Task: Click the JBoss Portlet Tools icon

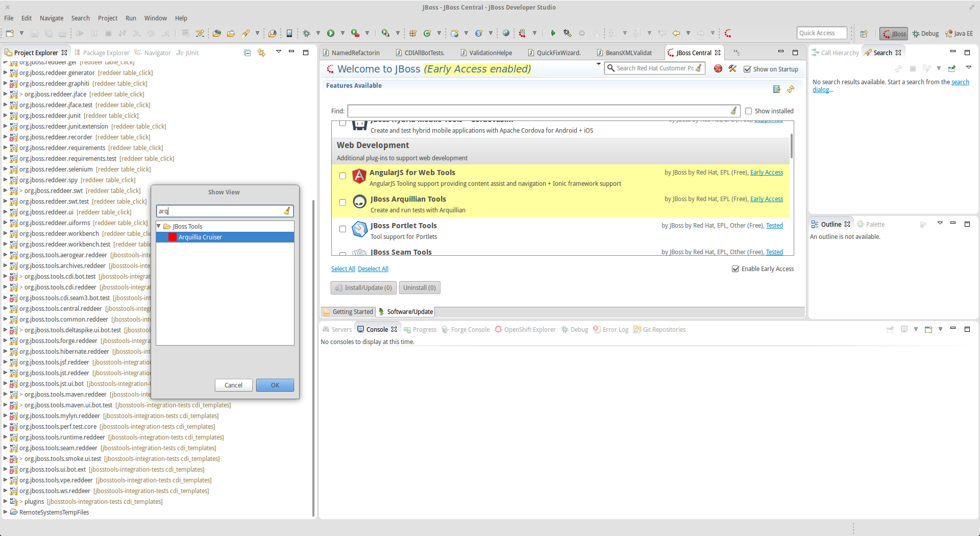Action: (359, 229)
